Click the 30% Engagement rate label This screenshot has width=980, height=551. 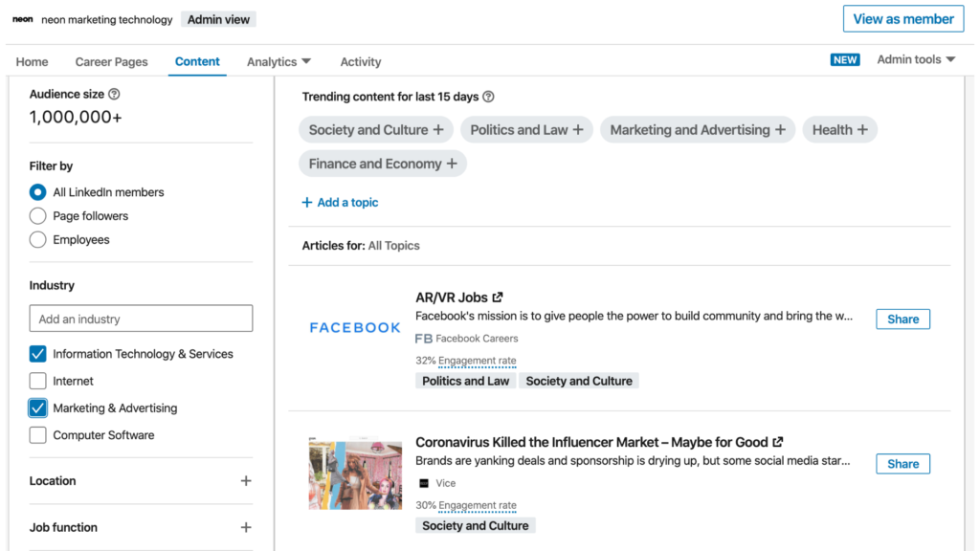pyautogui.click(x=466, y=505)
